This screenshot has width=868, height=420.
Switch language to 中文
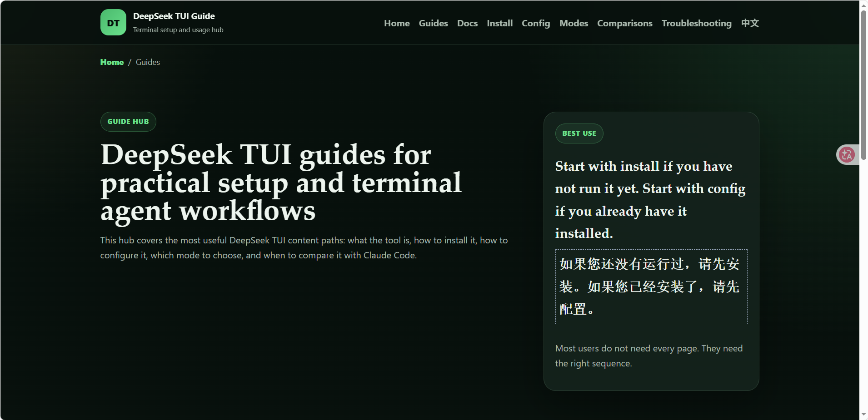(x=750, y=23)
